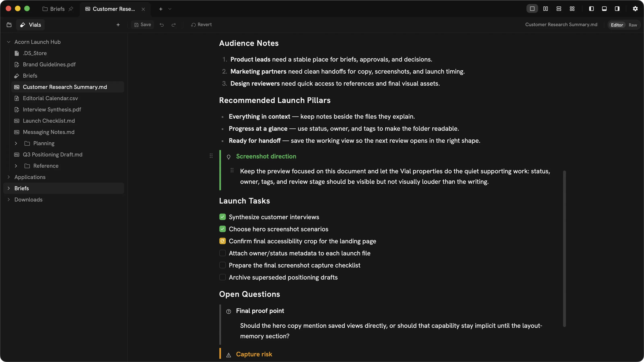
Task: Click the plus icon next to Vials
Action: click(x=118, y=25)
